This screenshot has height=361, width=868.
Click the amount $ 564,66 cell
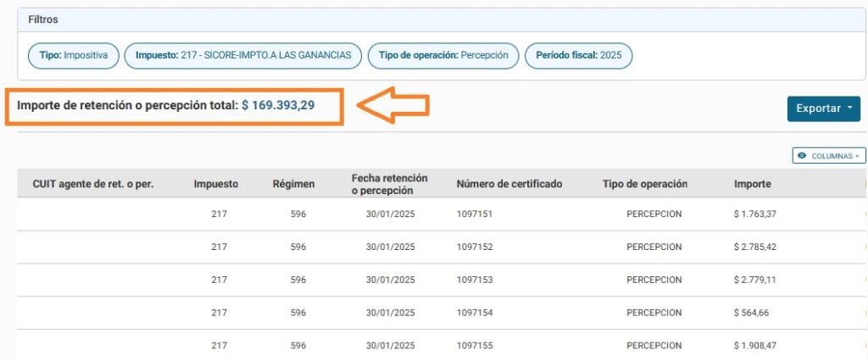[751, 313]
